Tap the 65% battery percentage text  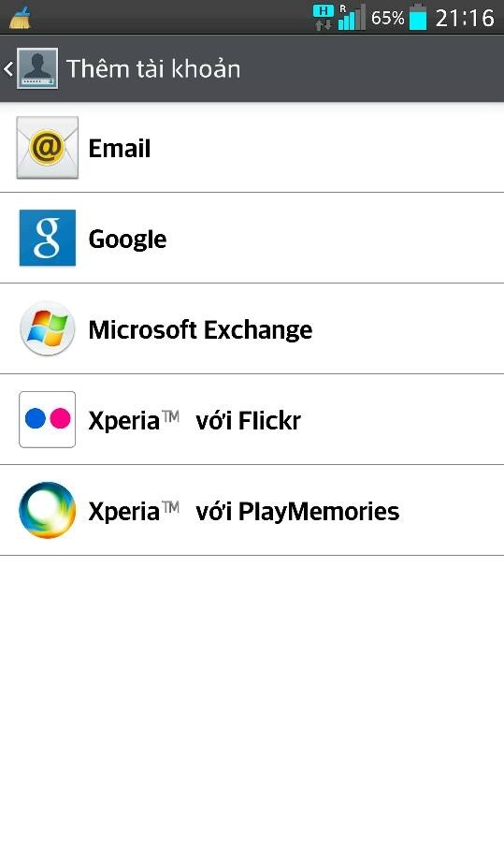click(x=387, y=18)
